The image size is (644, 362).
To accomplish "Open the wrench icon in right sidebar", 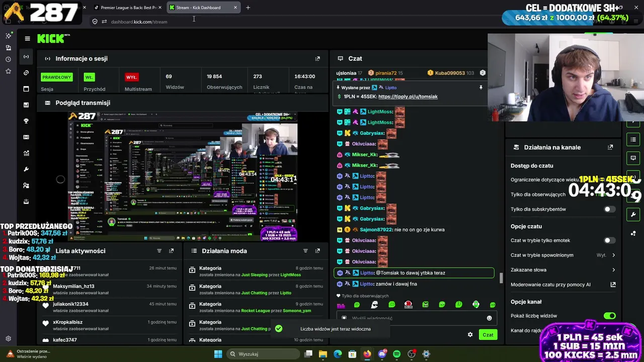I will tap(633, 215).
